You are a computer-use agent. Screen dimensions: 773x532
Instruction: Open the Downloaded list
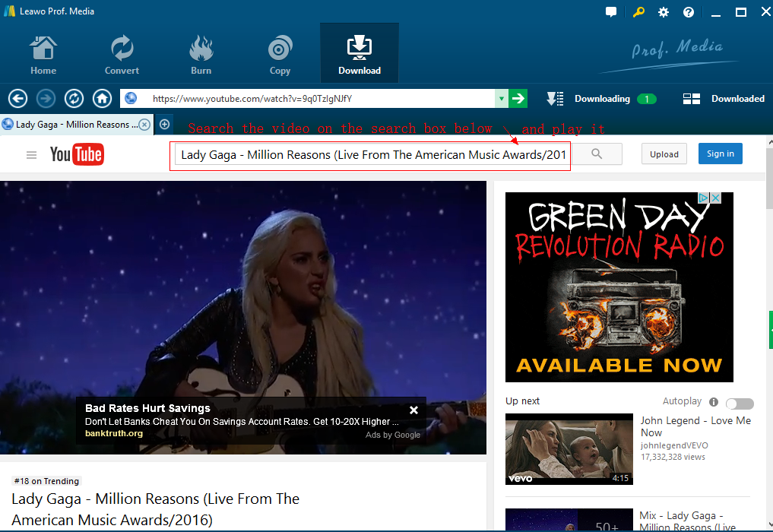click(x=723, y=99)
